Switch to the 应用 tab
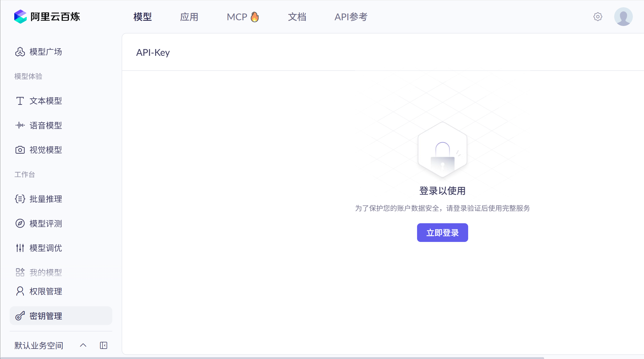The image size is (644, 359). (x=189, y=17)
